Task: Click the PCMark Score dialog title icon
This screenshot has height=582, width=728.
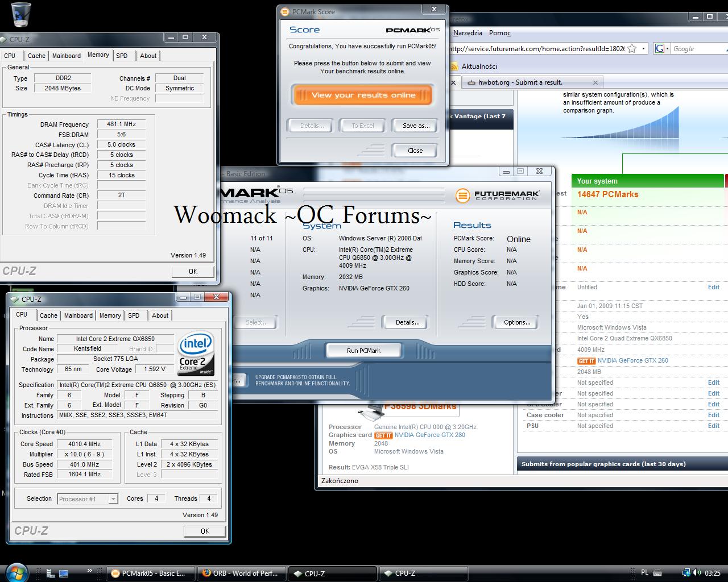Action: point(286,11)
